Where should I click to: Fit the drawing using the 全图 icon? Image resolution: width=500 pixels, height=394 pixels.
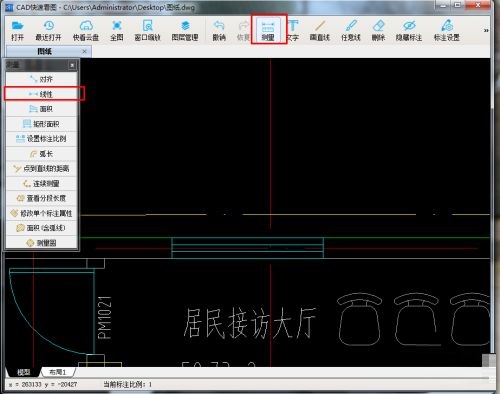[117, 30]
